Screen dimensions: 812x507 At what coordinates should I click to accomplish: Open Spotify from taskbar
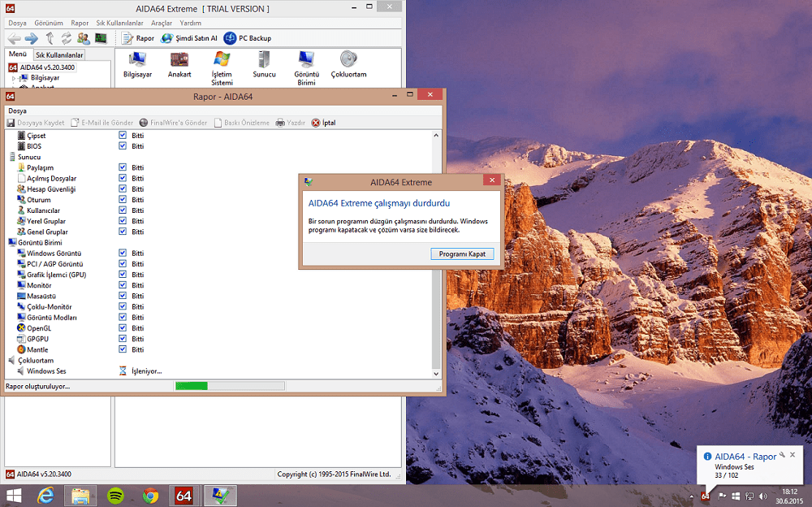click(x=115, y=496)
